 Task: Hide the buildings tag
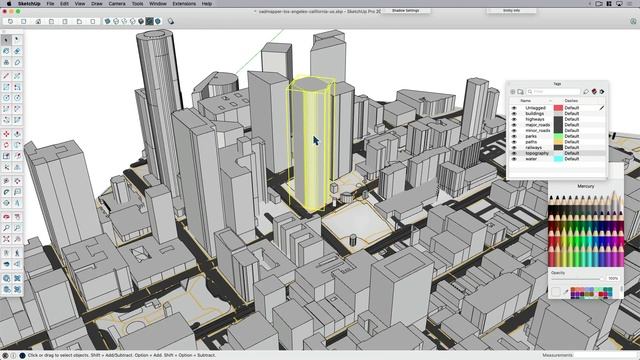pyautogui.click(x=514, y=113)
